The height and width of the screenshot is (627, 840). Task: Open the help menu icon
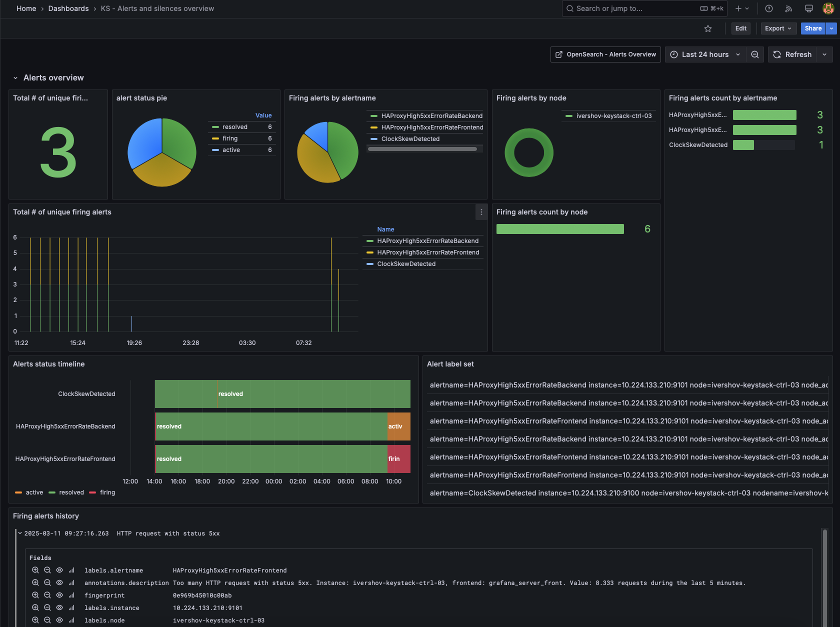point(768,8)
